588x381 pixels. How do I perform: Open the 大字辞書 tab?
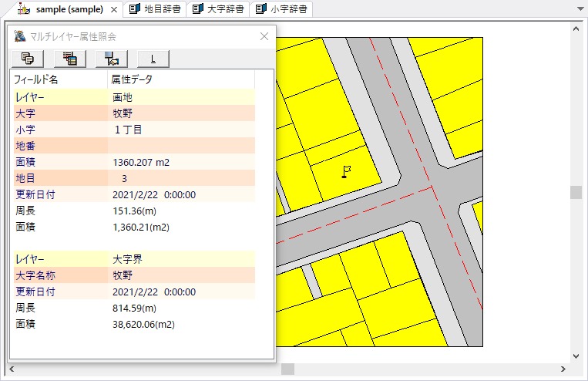(218, 9)
